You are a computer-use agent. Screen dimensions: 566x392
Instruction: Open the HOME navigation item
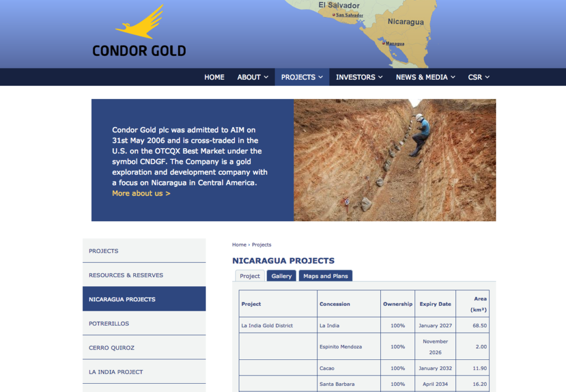214,77
